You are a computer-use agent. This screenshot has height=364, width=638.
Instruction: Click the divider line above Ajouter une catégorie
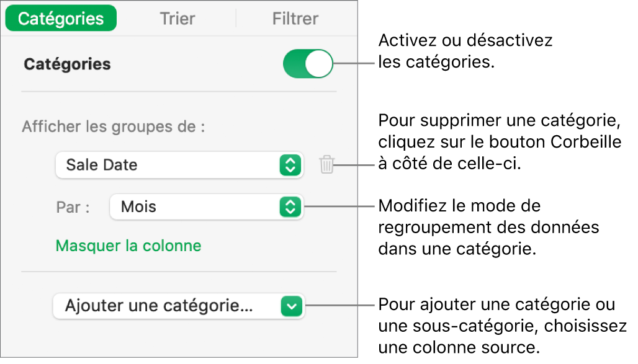(179, 272)
